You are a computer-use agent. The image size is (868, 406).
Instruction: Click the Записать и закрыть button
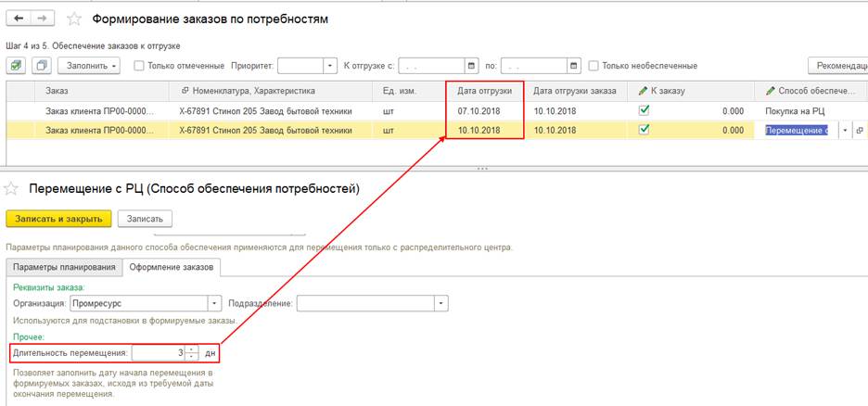(58, 219)
